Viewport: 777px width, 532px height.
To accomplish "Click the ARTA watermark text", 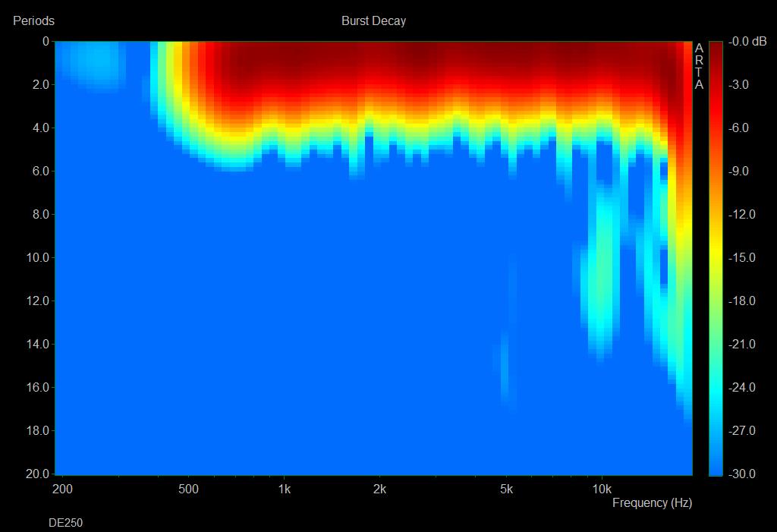I will (699, 66).
